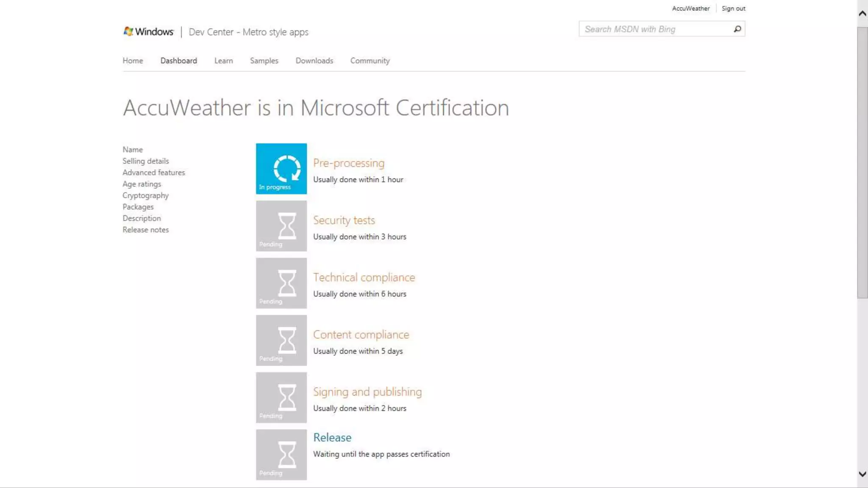
Task: Click the Pre-processing in progress tile icon
Action: click(x=281, y=169)
